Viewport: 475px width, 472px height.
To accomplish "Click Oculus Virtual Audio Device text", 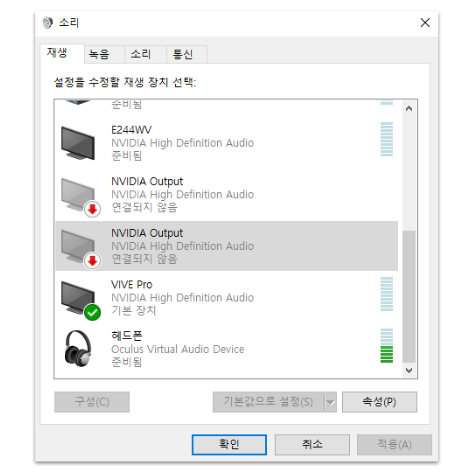I will (x=178, y=349).
